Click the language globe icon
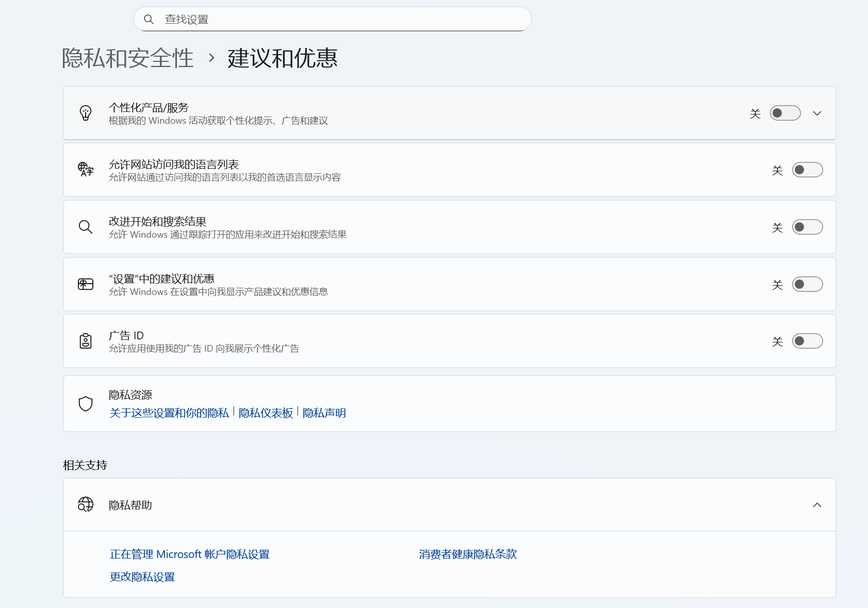Image resolution: width=868 pixels, height=608 pixels. pyautogui.click(x=86, y=170)
